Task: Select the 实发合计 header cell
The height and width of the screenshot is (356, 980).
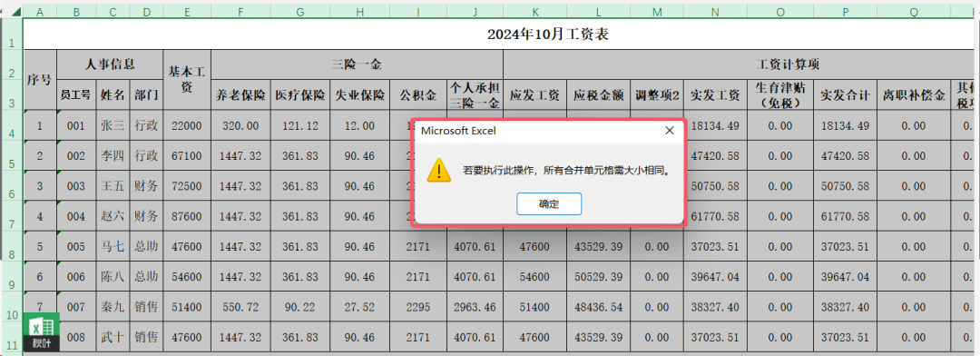Action: point(845,95)
